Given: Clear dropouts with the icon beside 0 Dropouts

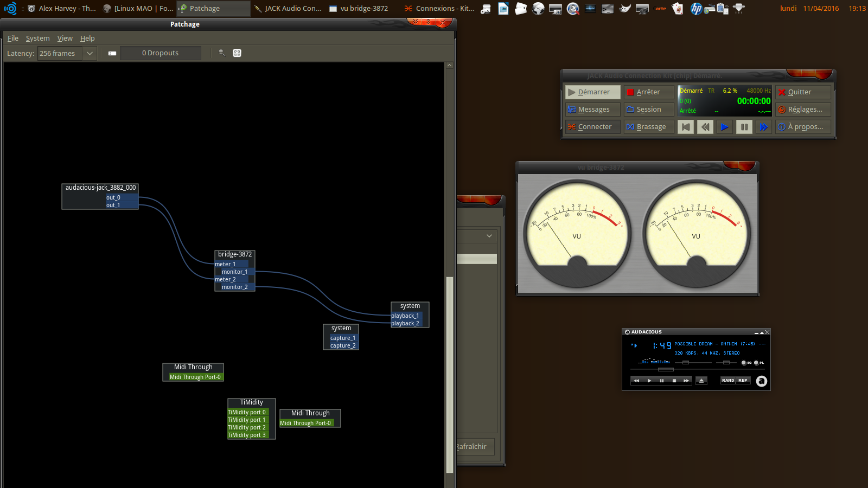Looking at the screenshot, I should [112, 53].
